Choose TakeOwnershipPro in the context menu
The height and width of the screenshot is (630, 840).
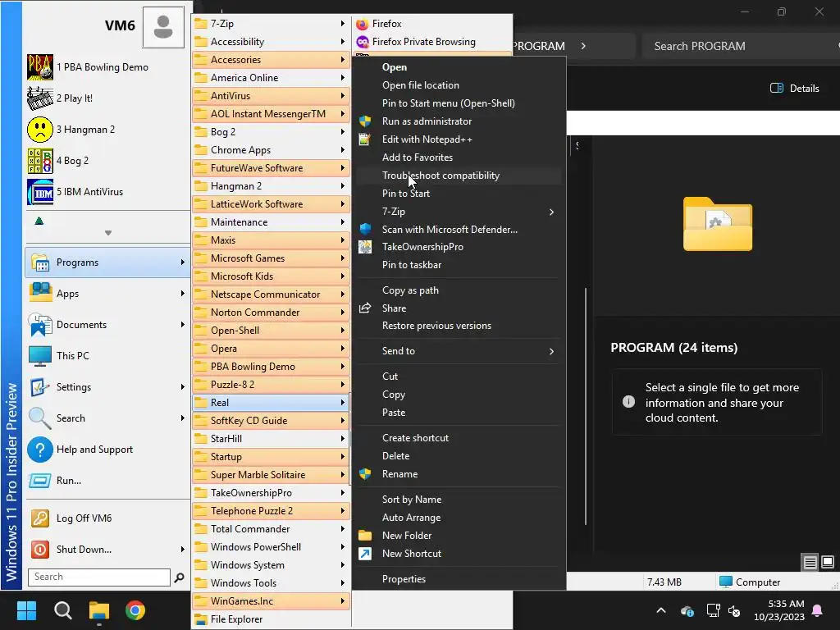pos(459,247)
